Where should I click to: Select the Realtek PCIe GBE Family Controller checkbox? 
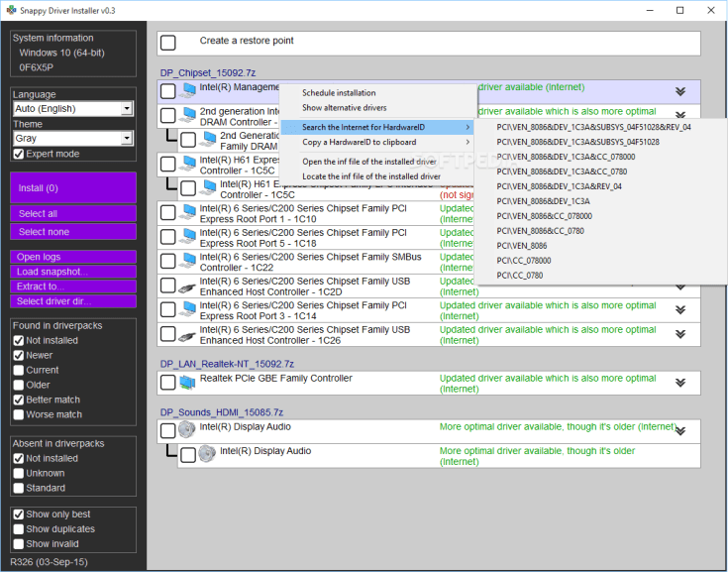pyautogui.click(x=168, y=383)
